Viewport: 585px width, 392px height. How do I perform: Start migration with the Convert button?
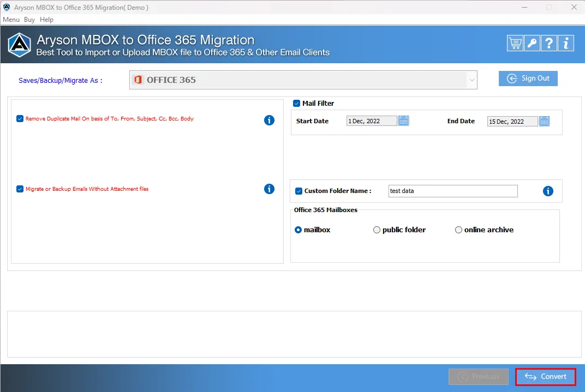coord(546,377)
